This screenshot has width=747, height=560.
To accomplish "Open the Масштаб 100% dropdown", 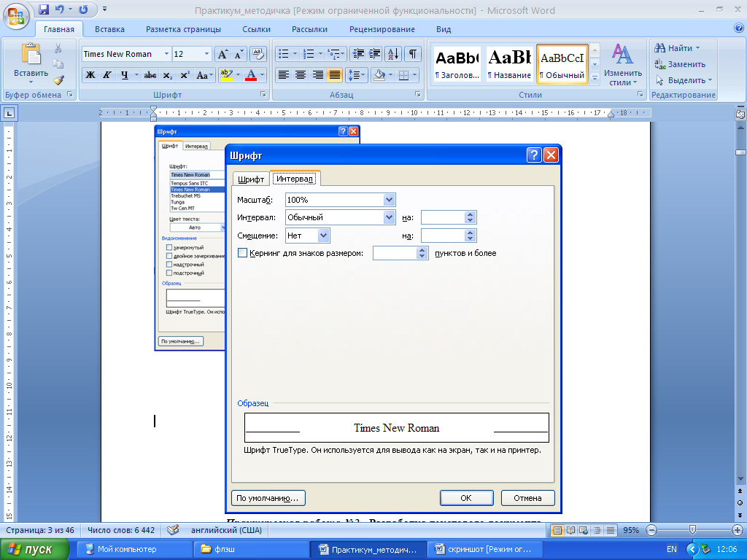I will pyautogui.click(x=389, y=200).
